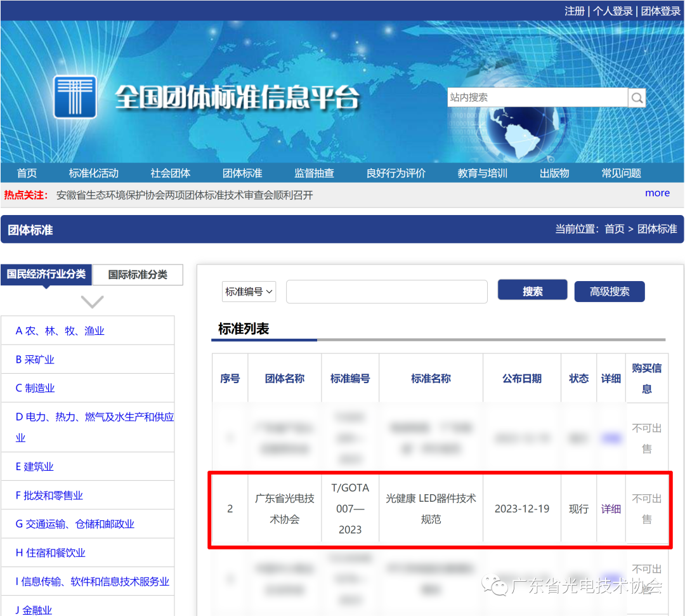The image size is (685, 616).
Task: Select category C 制造业
Action: coord(35,388)
